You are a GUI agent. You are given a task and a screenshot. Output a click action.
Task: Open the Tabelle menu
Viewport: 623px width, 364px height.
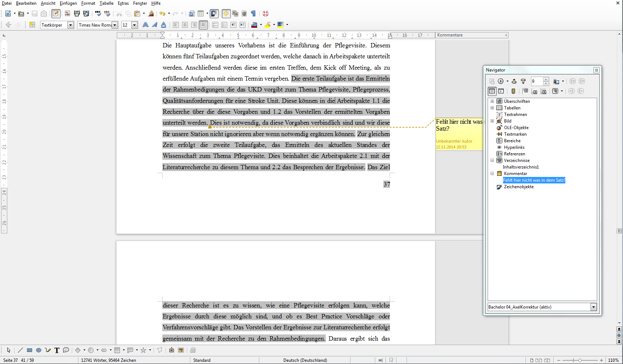click(107, 3)
